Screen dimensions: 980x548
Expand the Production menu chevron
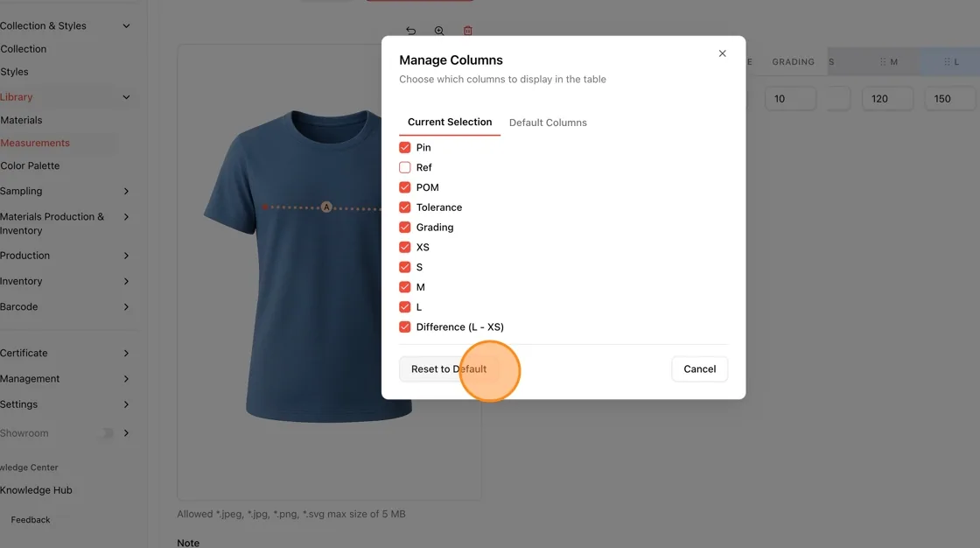(126, 256)
